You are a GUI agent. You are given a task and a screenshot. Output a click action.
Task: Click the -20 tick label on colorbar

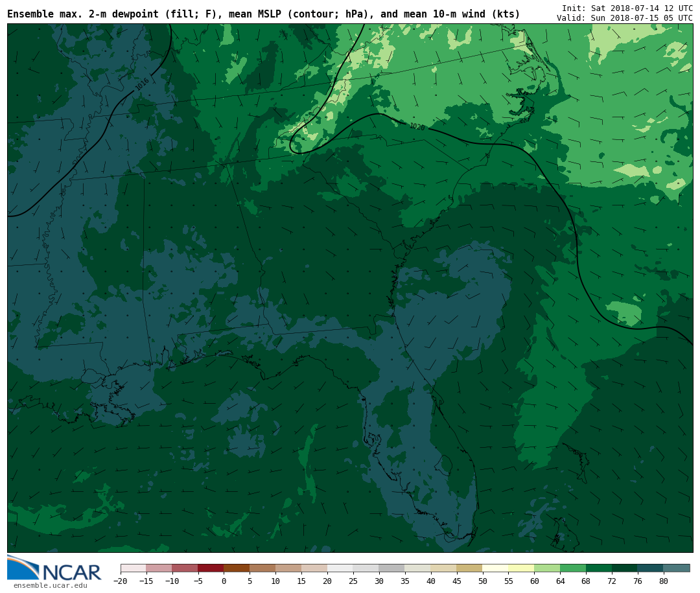pyautogui.click(x=121, y=581)
